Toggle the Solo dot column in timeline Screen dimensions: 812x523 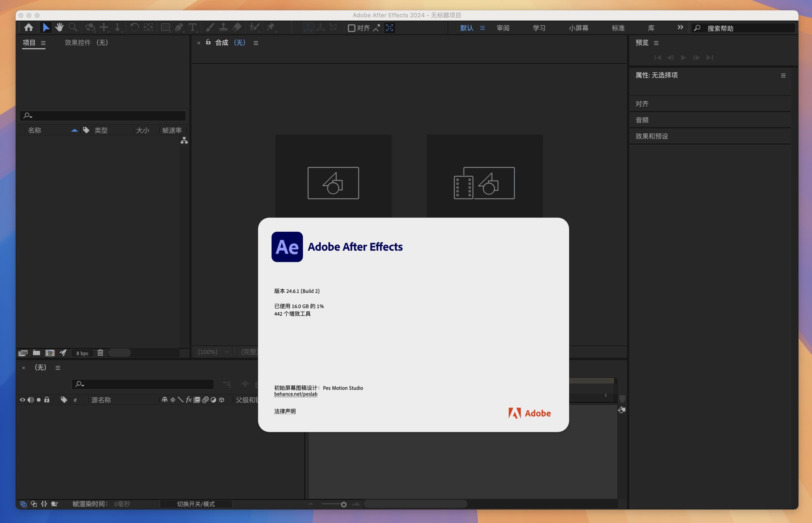pos(39,400)
